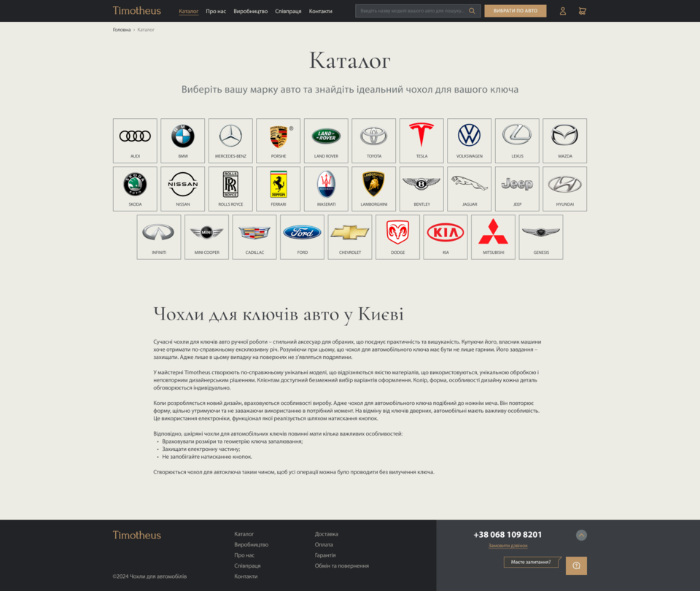Open Співпраця in the top navigation
700x591 pixels.
pos(288,12)
